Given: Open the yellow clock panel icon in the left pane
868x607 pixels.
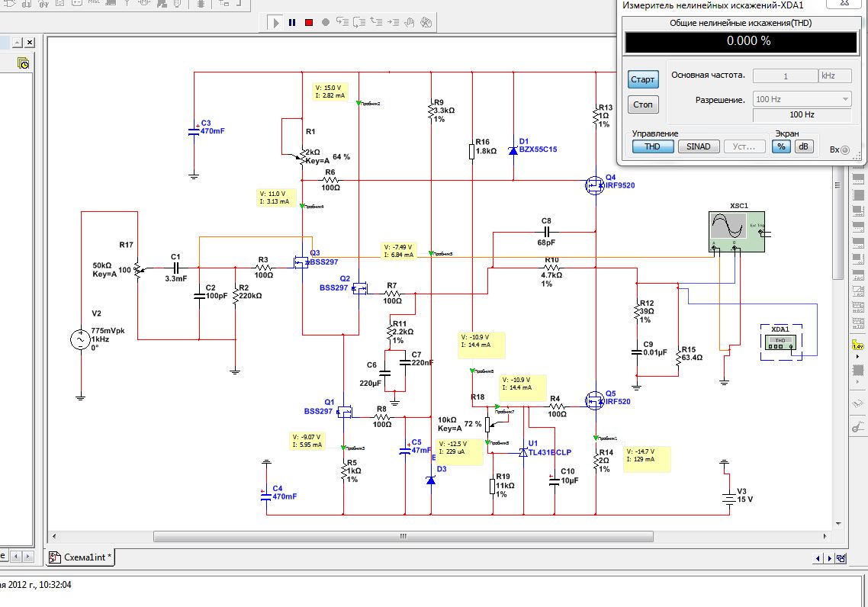Looking at the screenshot, I should tap(23, 63).
